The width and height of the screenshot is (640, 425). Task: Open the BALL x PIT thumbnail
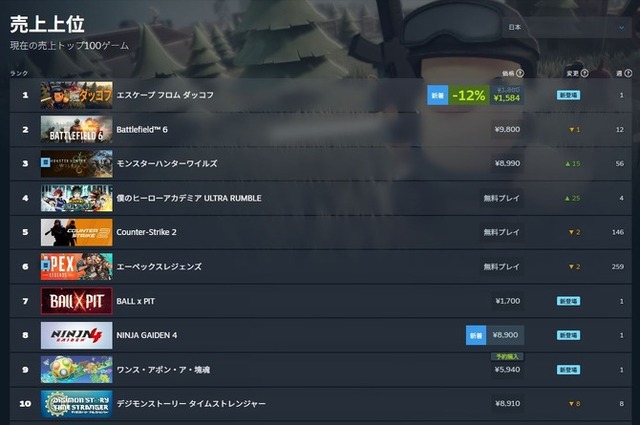click(76, 301)
